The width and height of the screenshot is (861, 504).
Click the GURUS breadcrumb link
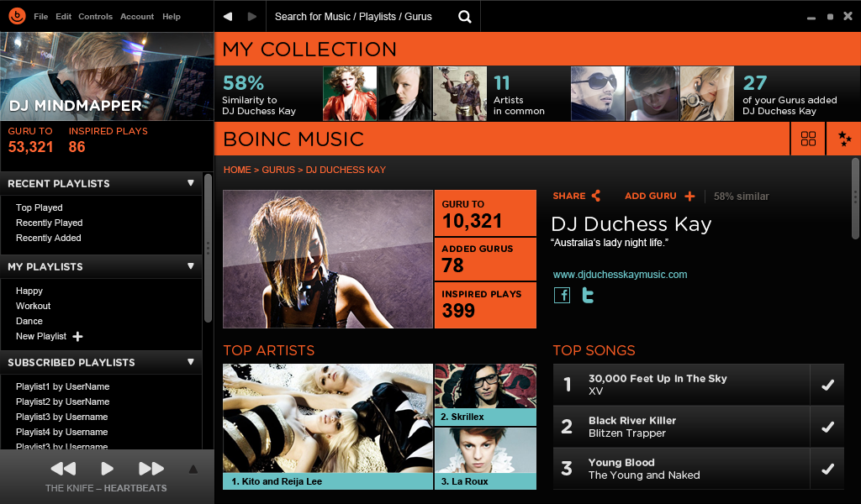coord(278,170)
